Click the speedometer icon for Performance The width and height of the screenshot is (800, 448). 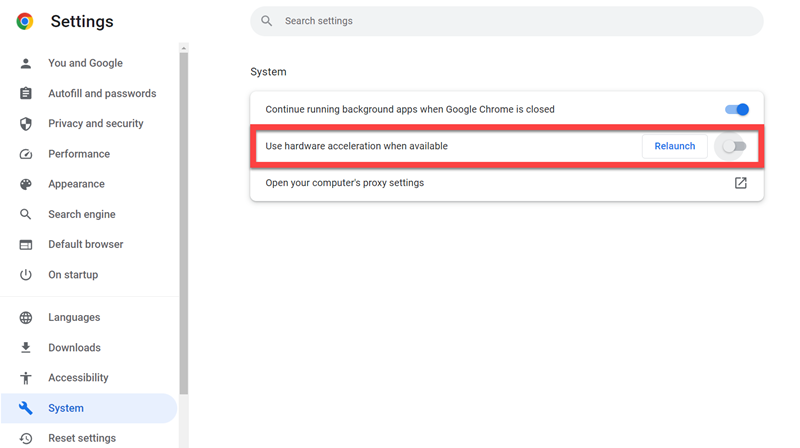[26, 154]
